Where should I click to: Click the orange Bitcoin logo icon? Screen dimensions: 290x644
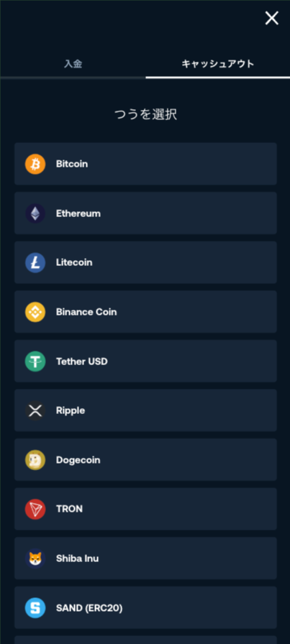click(35, 165)
